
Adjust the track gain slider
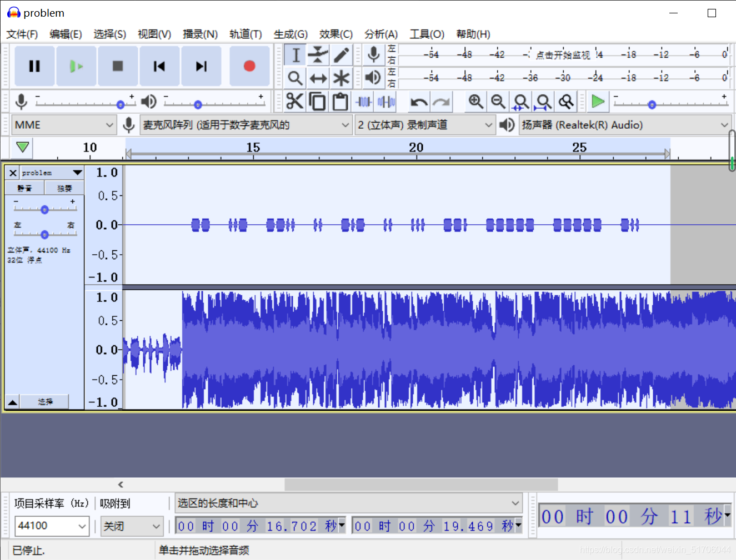coord(44,209)
